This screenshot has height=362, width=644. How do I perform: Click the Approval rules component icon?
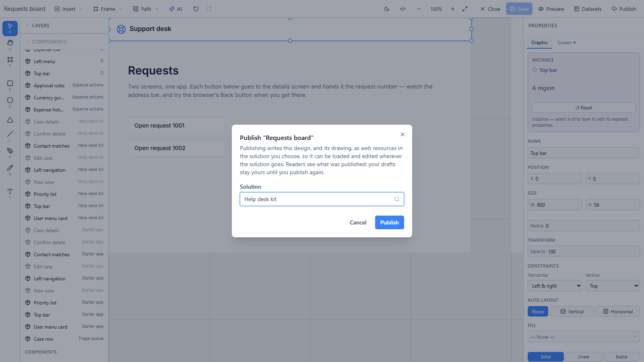(28, 85)
